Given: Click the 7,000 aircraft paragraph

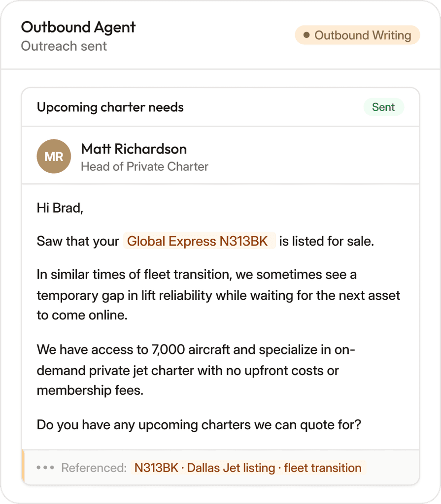Looking at the screenshot, I should pos(196,370).
